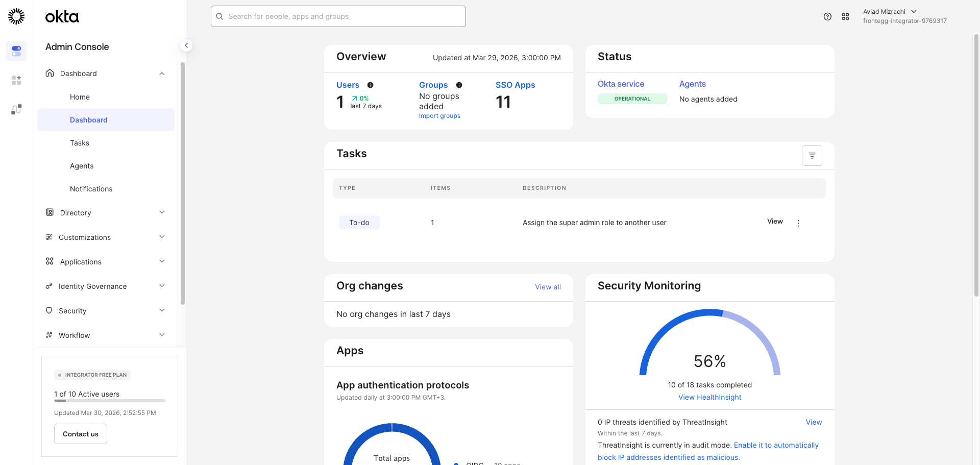980x465 pixels.
Task: Select the add-apps icon in left rail
Action: 16,80
